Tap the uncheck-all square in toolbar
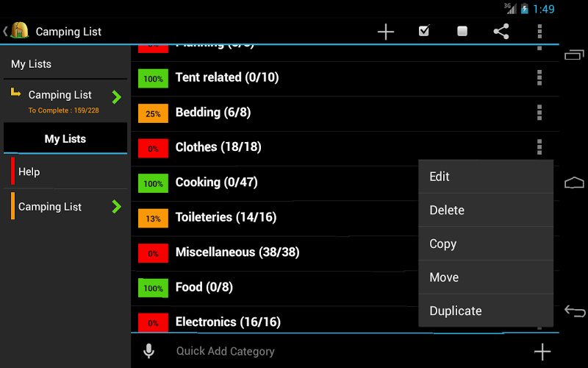The image size is (588, 368). [462, 31]
